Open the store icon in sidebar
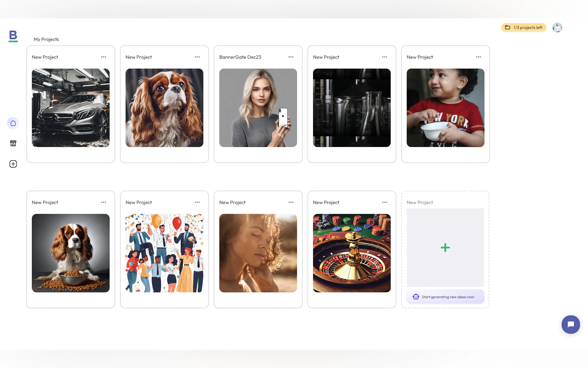Image resolution: width=588 pixels, height=368 pixels. tap(13, 143)
